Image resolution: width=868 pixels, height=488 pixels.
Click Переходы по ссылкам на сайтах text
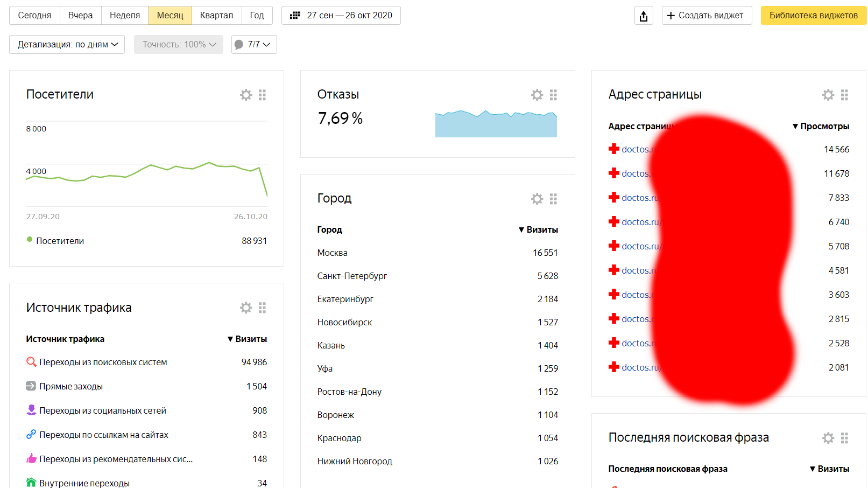click(x=104, y=435)
